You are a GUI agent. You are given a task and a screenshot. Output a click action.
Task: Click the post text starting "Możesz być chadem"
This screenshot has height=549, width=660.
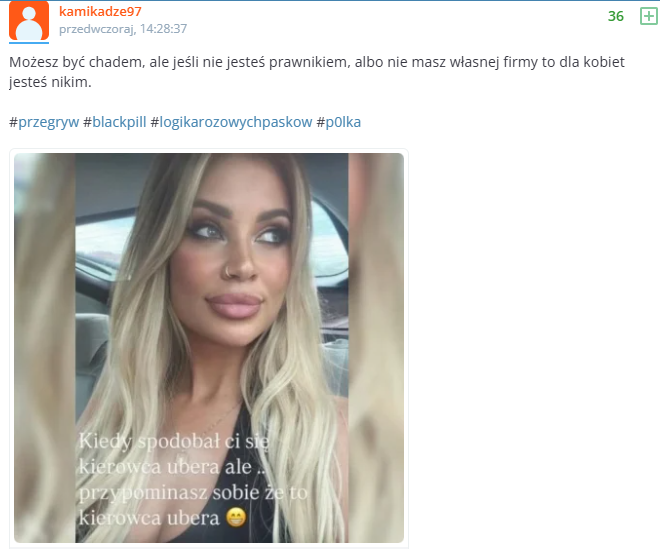[317, 62]
